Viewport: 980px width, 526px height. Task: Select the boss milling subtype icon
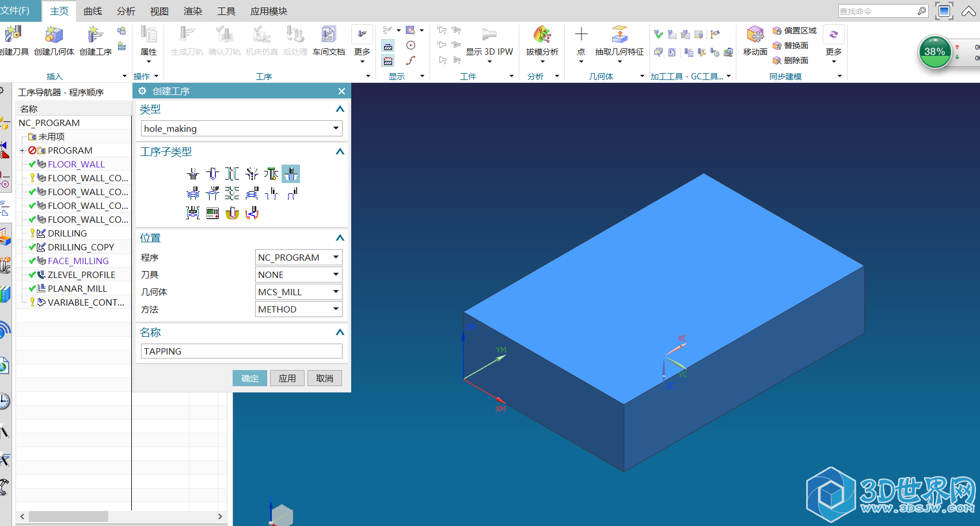tap(252, 193)
